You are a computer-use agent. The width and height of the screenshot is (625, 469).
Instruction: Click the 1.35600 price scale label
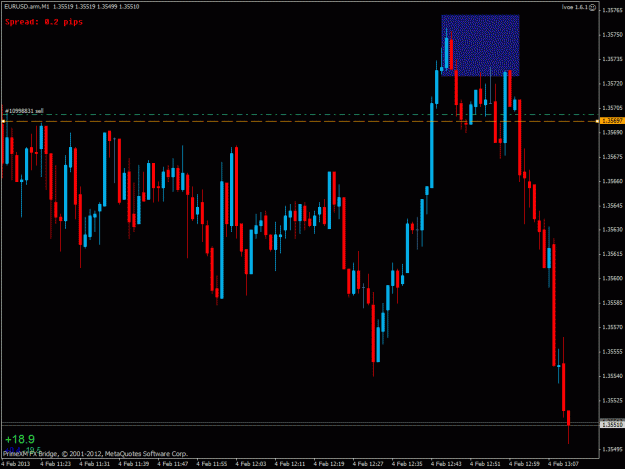pos(613,279)
